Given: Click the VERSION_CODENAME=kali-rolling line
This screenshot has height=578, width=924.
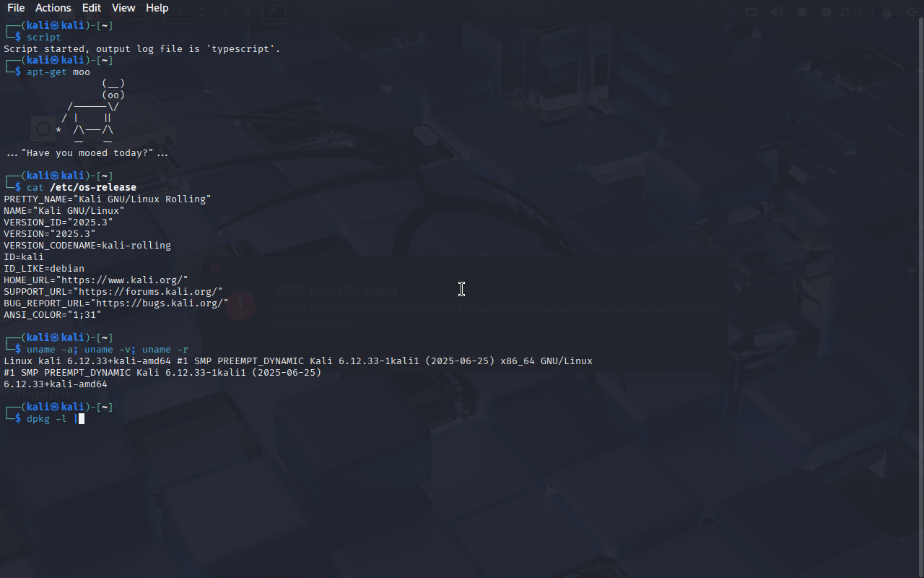Looking at the screenshot, I should tap(87, 246).
